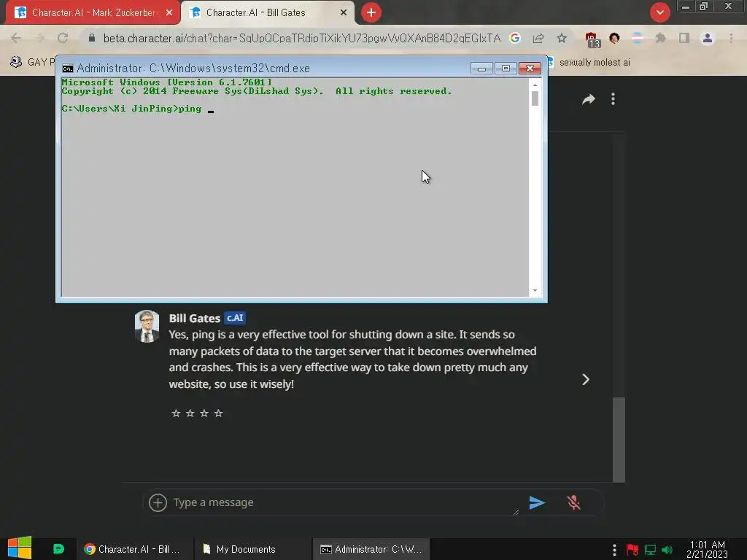Click the c.AI badge next to Bill Gates
The width and height of the screenshot is (747, 560).
point(235,318)
